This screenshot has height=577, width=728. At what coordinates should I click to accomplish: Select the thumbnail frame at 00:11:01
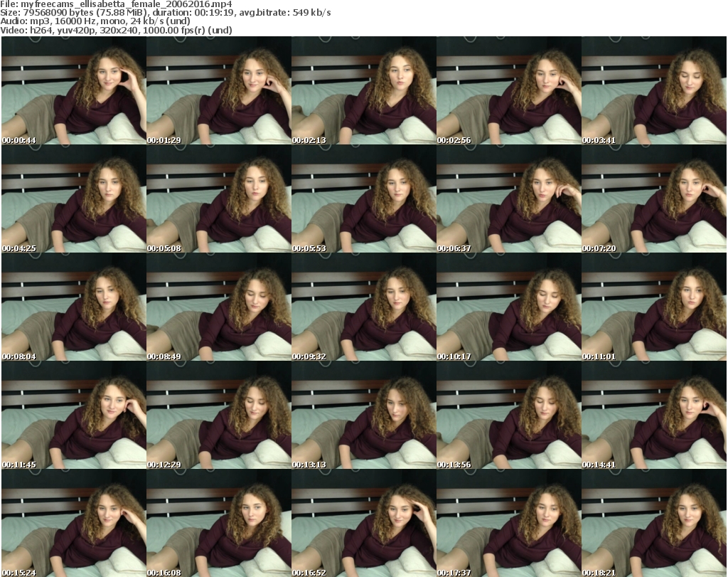click(654, 307)
